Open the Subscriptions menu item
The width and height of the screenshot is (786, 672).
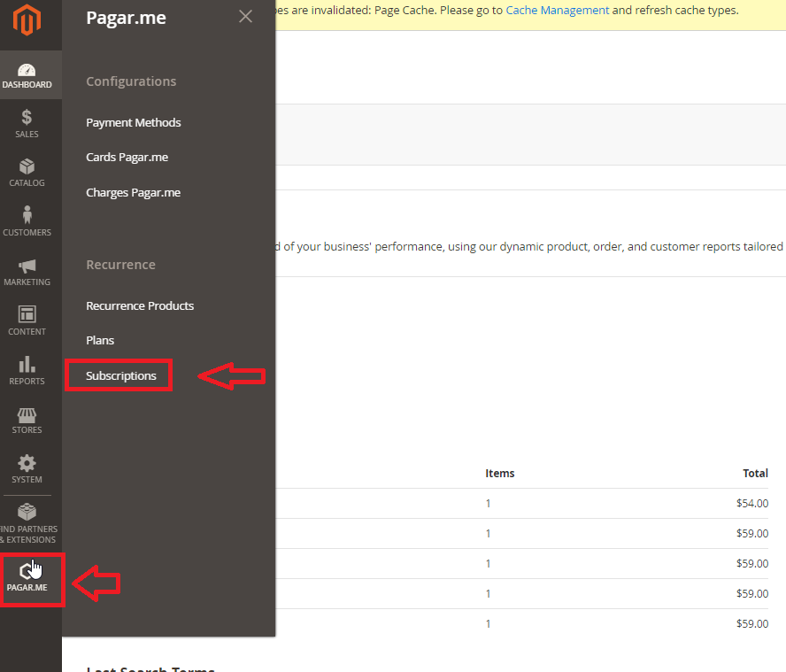click(120, 375)
